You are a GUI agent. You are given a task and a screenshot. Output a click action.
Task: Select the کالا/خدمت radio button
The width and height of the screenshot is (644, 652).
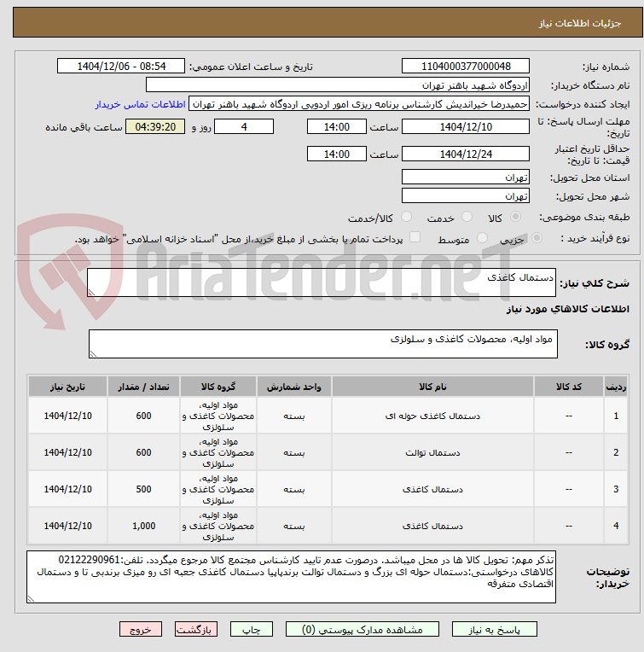click(406, 217)
